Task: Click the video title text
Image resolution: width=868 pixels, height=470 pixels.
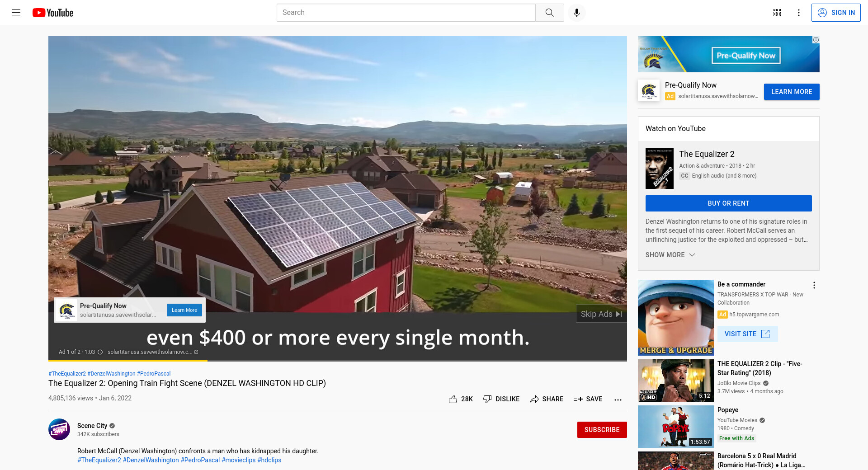Action: tap(187, 383)
